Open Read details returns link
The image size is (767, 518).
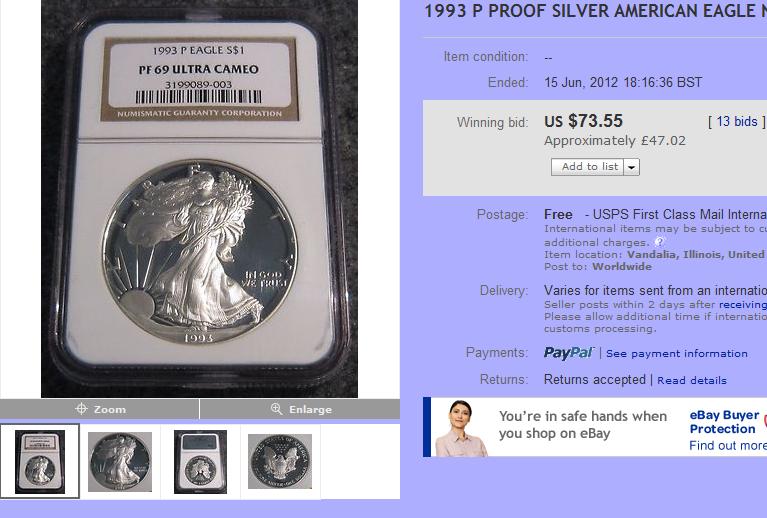point(692,381)
